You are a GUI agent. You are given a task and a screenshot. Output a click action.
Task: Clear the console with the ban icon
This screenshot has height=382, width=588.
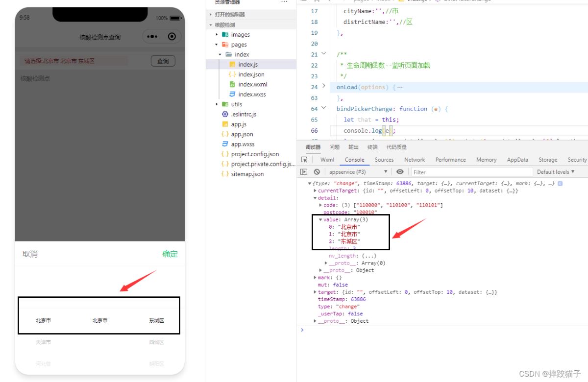317,172
